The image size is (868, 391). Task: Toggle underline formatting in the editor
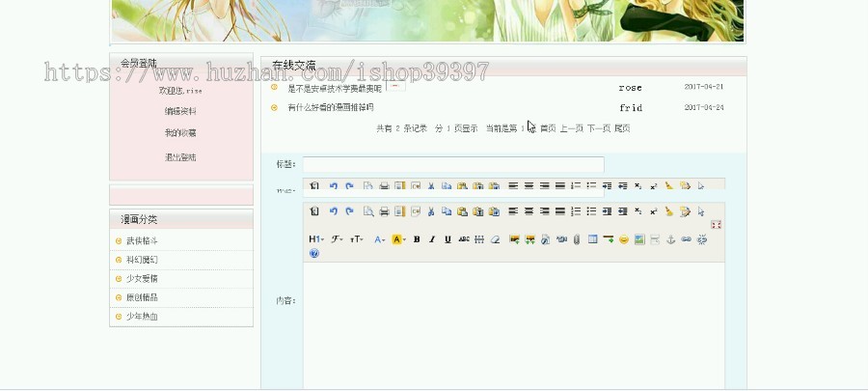[448, 239]
